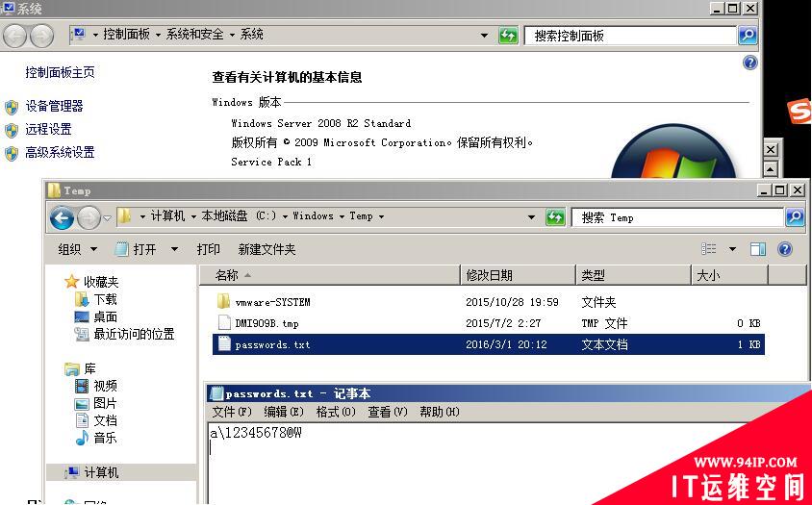Click 收藏夹 in navigation pane
The height and width of the screenshot is (505, 812).
[x=101, y=282]
